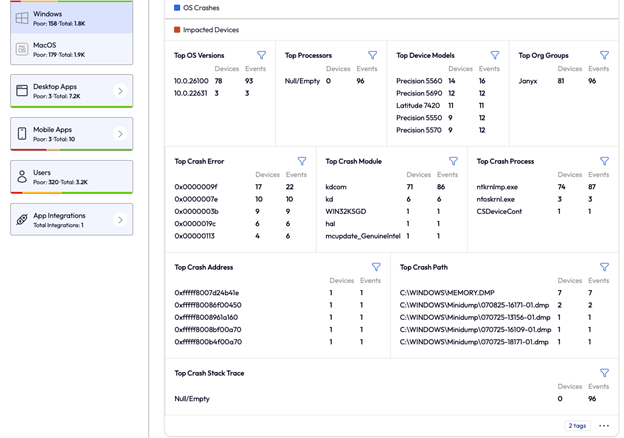Click the Windows logo icon
This screenshot has width=624, height=438.
tap(22, 18)
